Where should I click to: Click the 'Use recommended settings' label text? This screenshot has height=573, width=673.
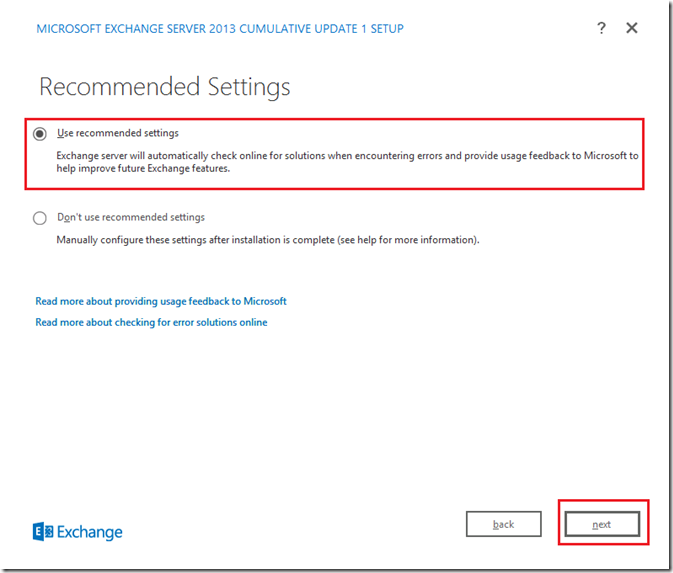coord(118,133)
